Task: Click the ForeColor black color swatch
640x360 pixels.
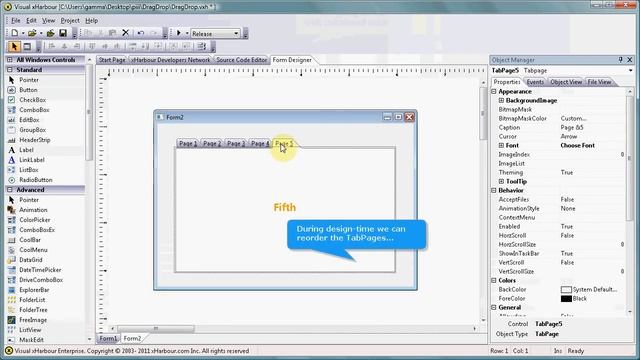Action: click(566, 298)
